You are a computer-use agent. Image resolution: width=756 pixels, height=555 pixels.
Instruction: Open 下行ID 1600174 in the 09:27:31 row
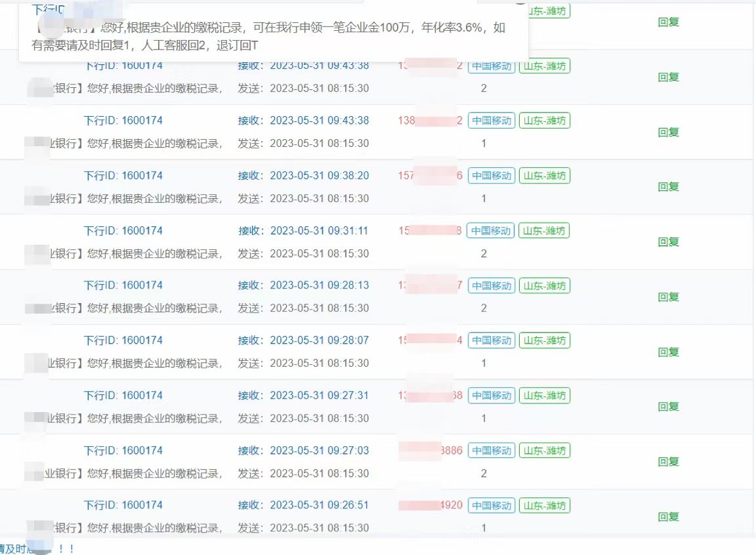[123, 396]
